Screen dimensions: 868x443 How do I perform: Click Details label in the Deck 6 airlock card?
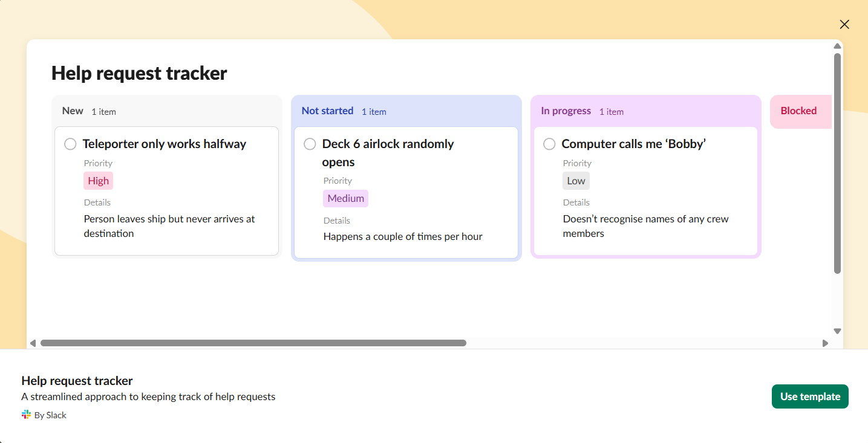pyautogui.click(x=337, y=221)
